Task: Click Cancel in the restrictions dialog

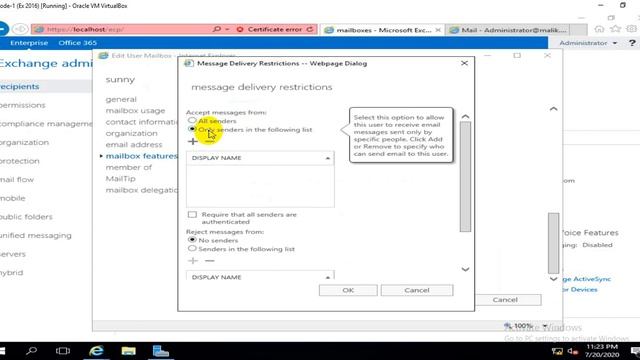Action: (417, 290)
